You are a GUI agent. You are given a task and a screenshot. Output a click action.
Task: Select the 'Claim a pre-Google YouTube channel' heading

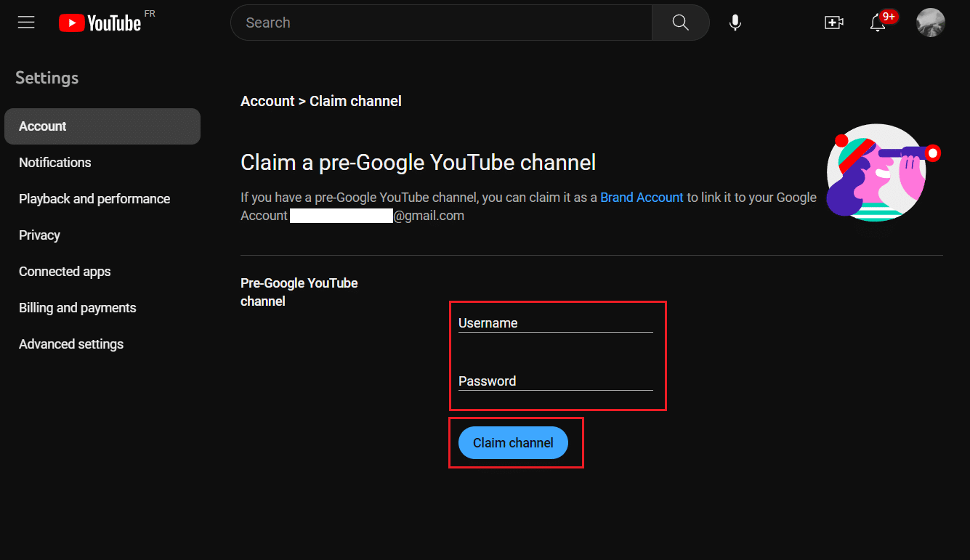(419, 162)
